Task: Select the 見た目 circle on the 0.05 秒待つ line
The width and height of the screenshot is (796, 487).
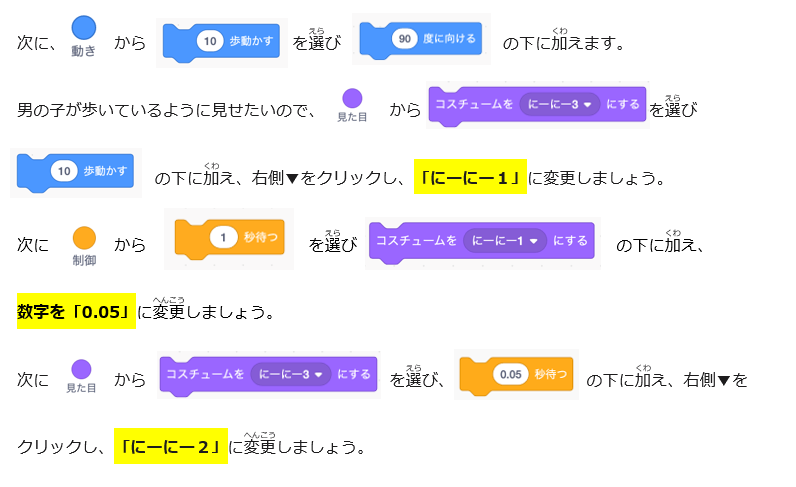Action: pyautogui.click(x=82, y=369)
